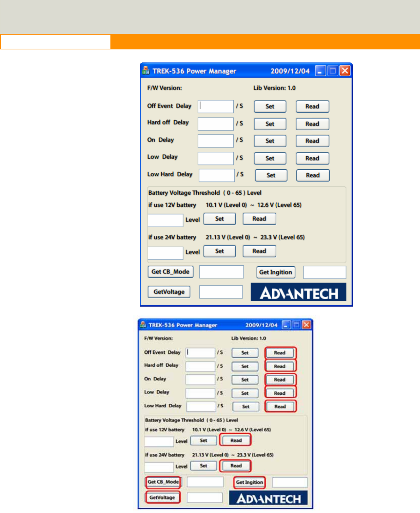
Task: Click Read for Low Hard Delay in larger window
Action: (313, 175)
